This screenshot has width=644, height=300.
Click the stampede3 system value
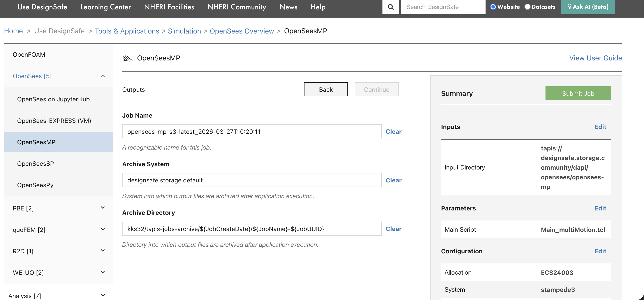click(x=558, y=290)
